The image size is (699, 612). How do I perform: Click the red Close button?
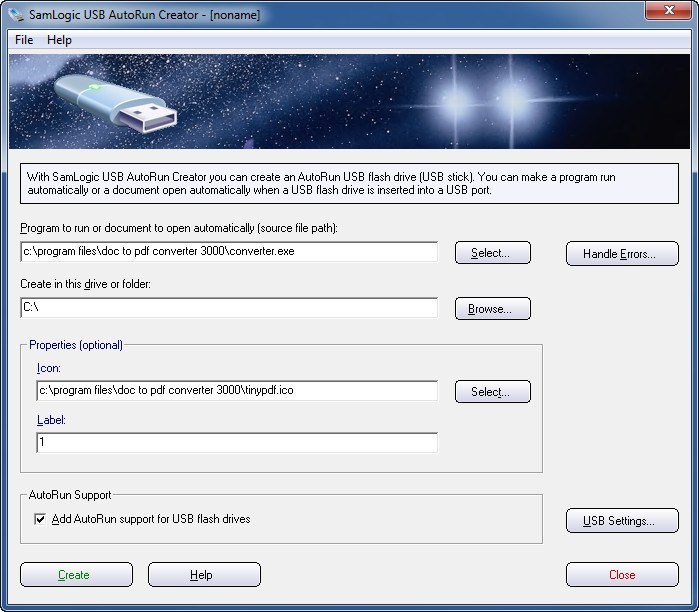tap(622, 575)
